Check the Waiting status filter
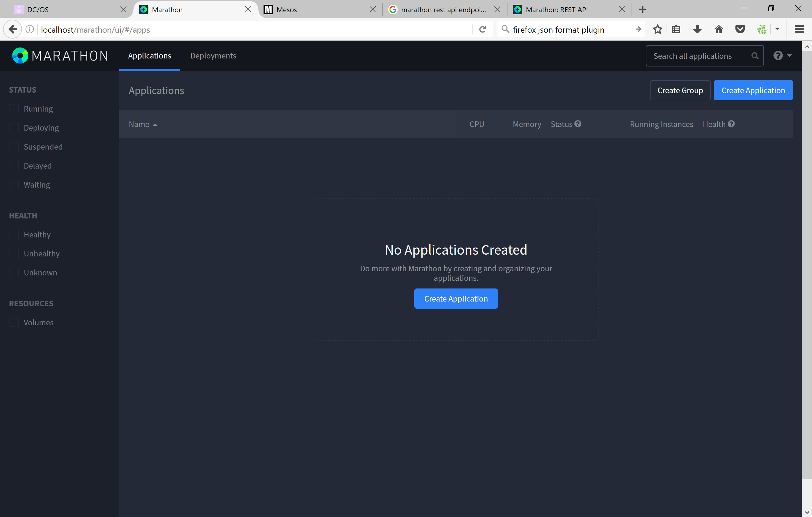This screenshot has width=812, height=517. tap(14, 185)
